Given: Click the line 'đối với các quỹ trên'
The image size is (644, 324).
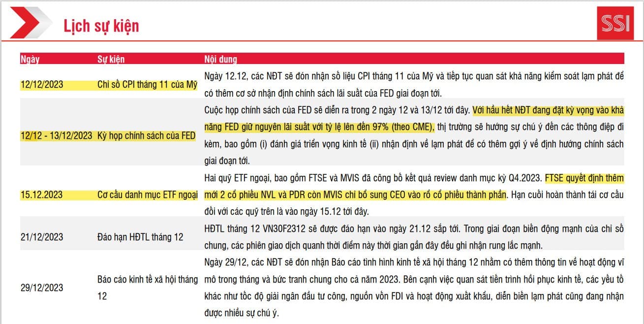Looking at the screenshot, I should [x=286, y=211].
